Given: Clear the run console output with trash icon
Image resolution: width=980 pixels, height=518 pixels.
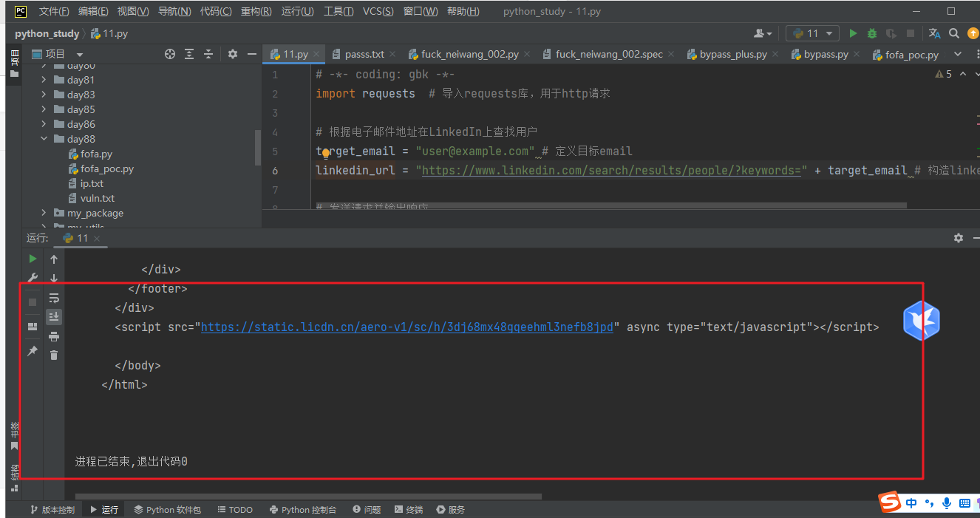Looking at the screenshot, I should (x=53, y=355).
